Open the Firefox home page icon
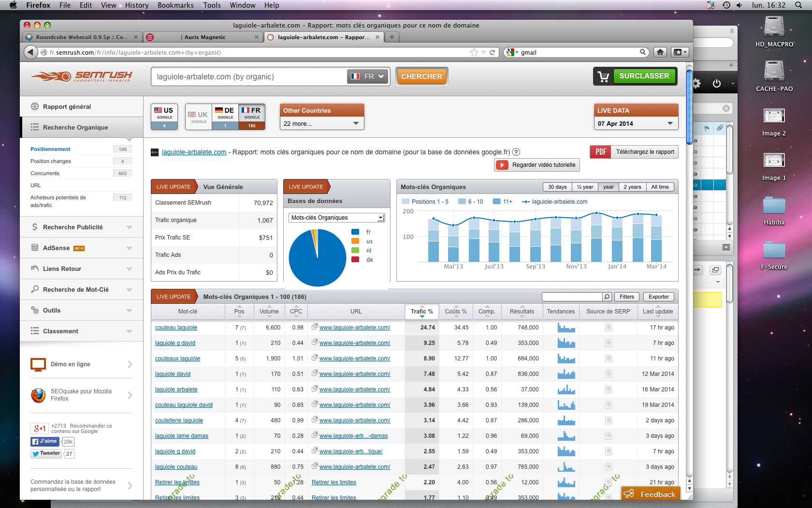 coord(660,52)
